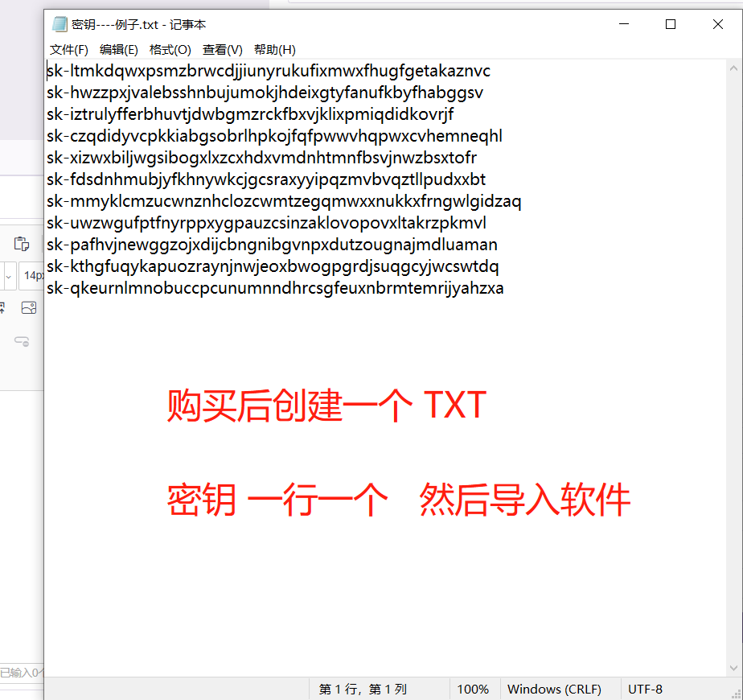Open the 文件(F) menu
The height and width of the screenshot is (700, 743).
coord(68,49)
